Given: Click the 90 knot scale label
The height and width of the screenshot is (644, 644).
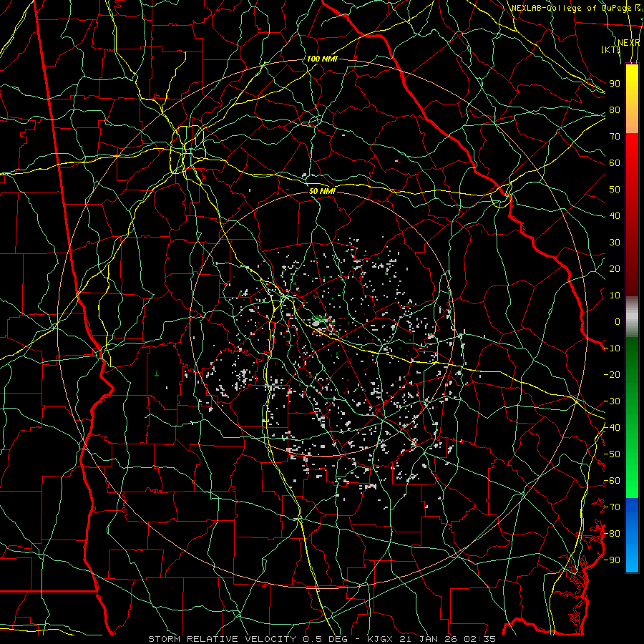Looking at the screenshot, I should click(x=615, y=84).
